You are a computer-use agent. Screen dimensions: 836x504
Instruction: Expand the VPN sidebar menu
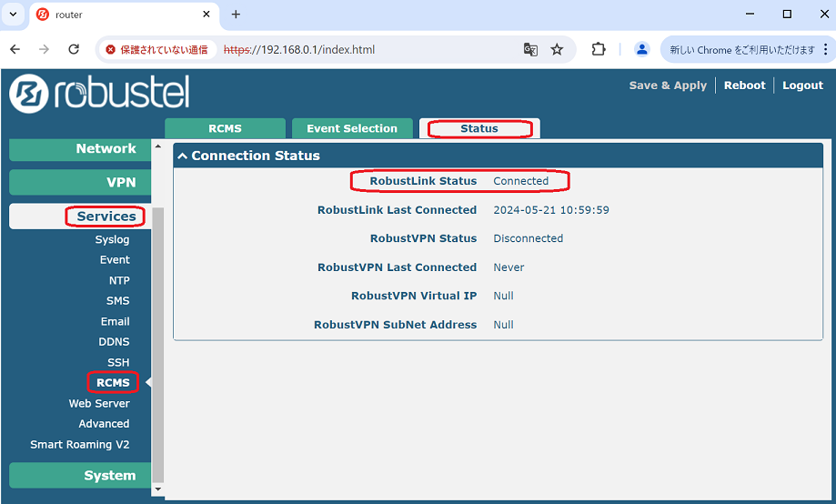(x=81, y=182)
